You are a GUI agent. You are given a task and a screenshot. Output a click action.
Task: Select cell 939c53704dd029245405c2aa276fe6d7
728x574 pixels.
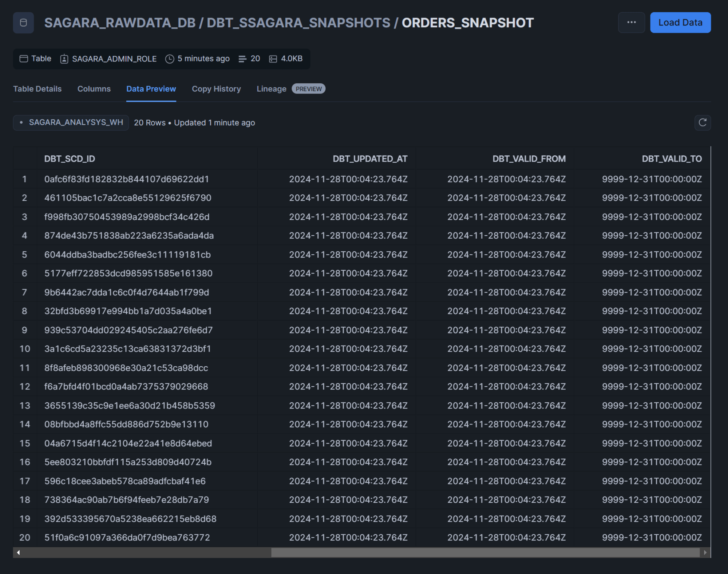pyautogui.click(x=147, y=330)
